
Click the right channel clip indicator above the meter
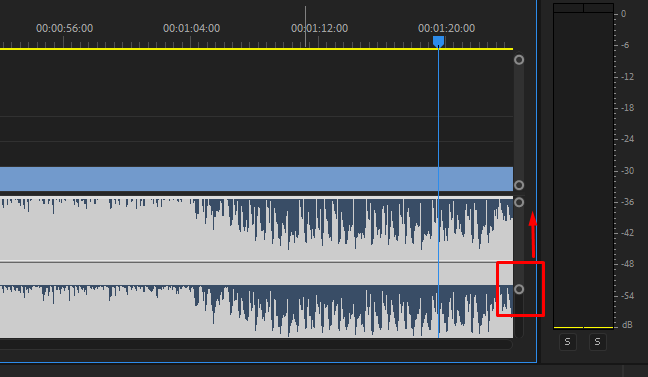coord(598,8)
